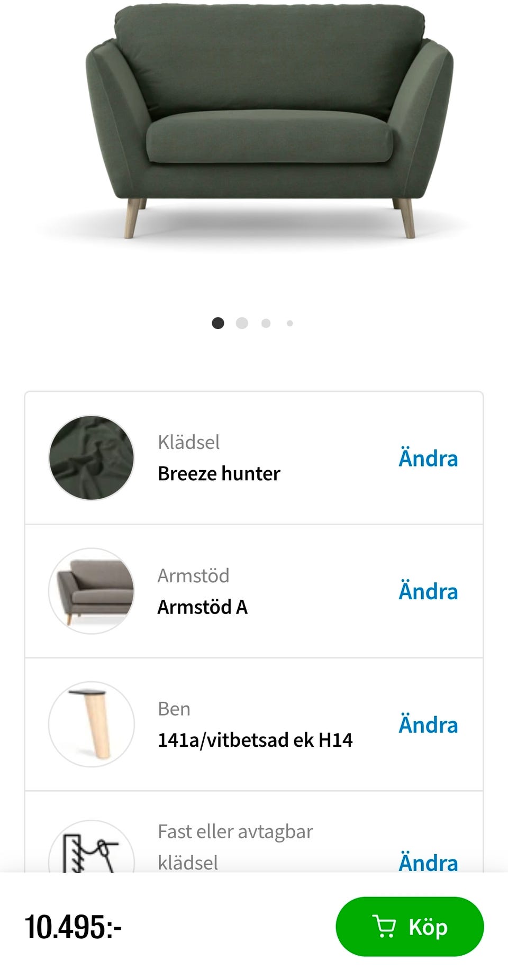This screenshot has width=508, height=980.
Task: Click Ändra next to Ben
Action: pos(428,725)
